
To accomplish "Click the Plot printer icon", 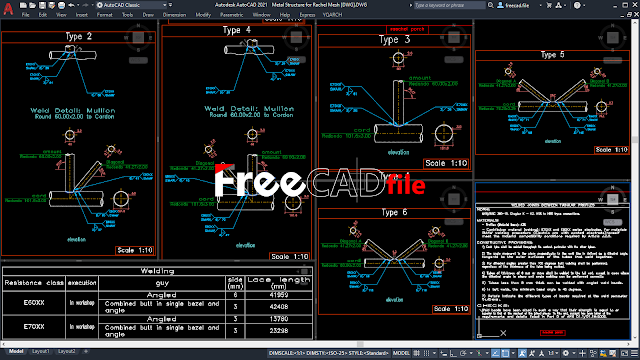I will pyautogui.click(x=61, y=5).
